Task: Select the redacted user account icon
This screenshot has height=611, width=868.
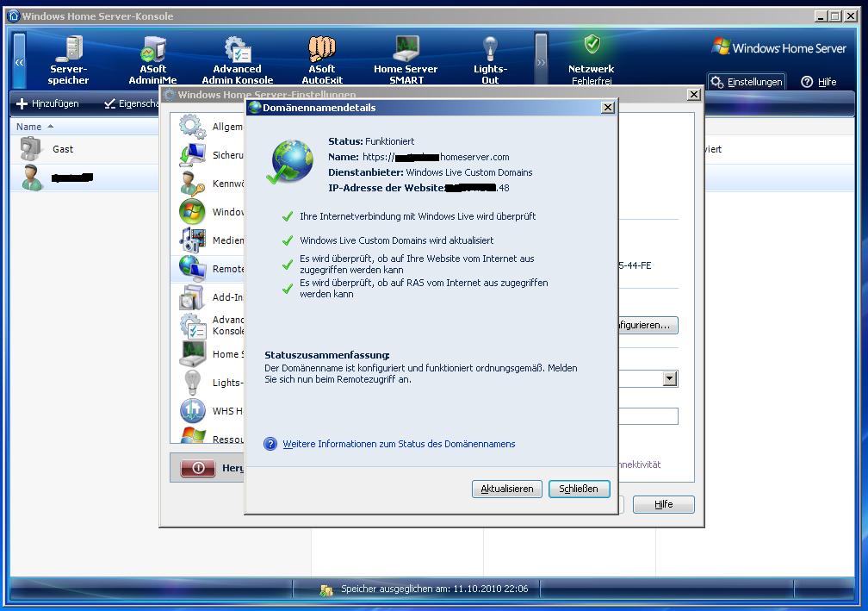Action: 32,178
